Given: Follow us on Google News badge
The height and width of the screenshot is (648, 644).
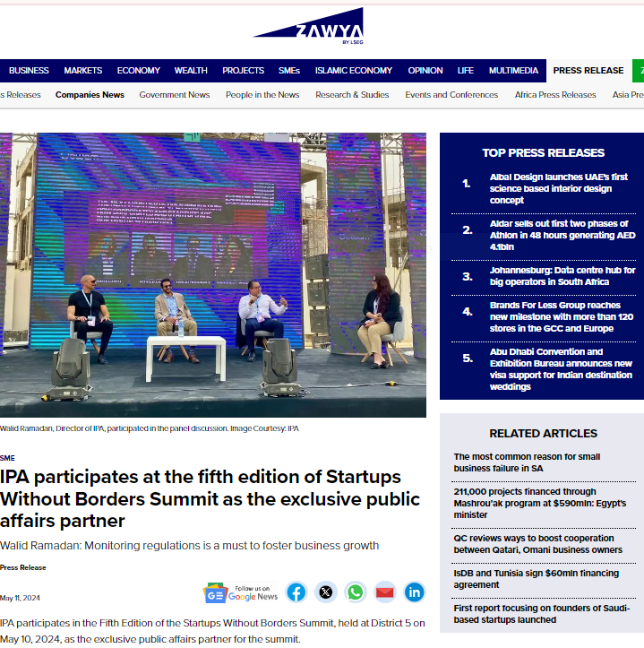Looking at the screenshot, I should 240,592.
